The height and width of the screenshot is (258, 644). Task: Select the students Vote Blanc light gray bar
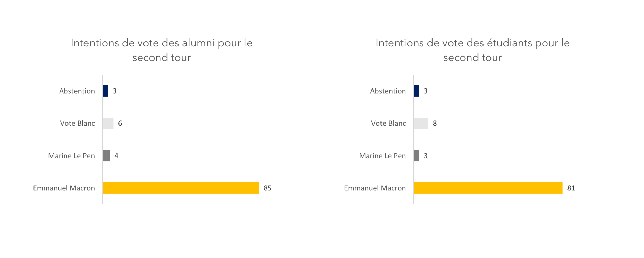(x=421, y=123)
